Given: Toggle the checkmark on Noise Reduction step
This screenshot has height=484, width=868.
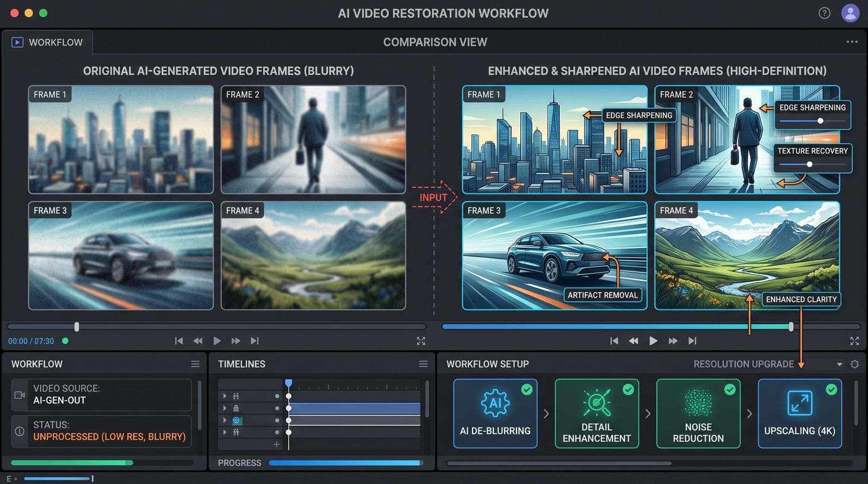Looking at the screenshot, I should point(730,390).
